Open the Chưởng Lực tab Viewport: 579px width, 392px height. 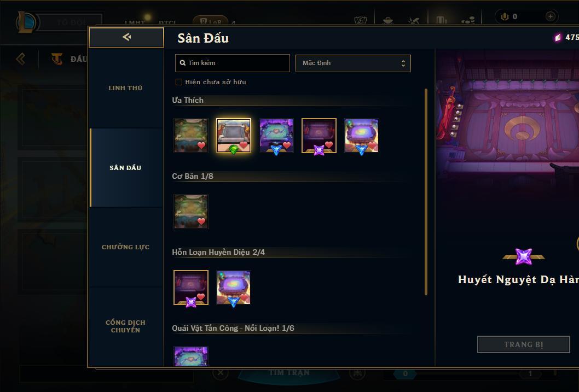point(125,247)
